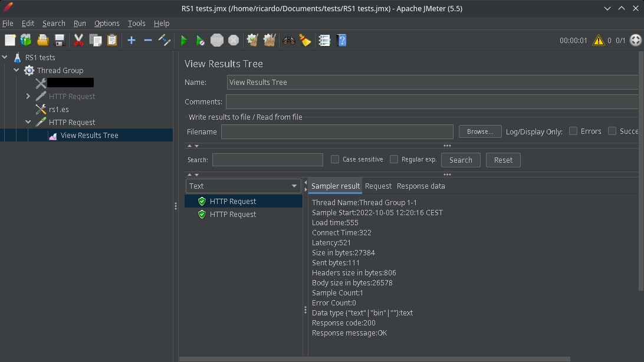
Task: Reset search with the brush icon
Action: click(305, 40)
